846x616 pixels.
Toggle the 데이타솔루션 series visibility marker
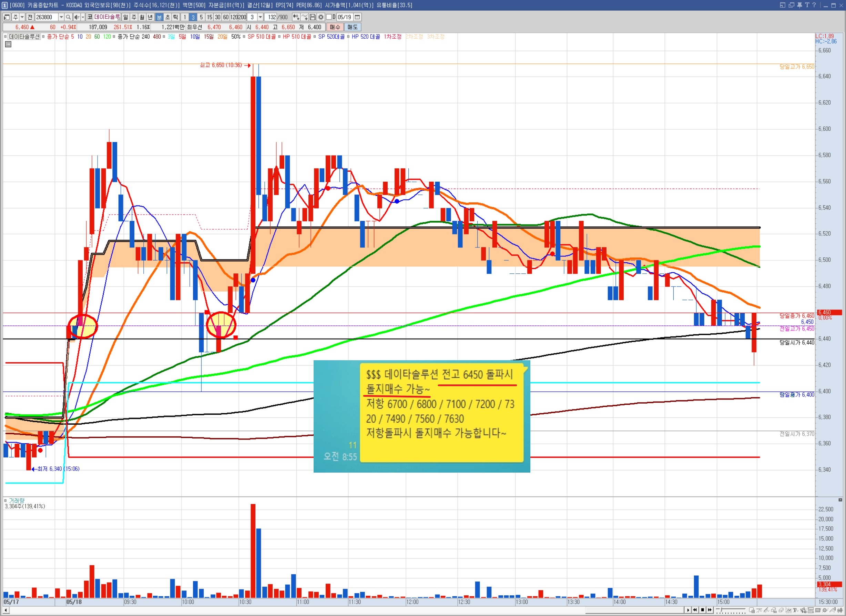5,37
